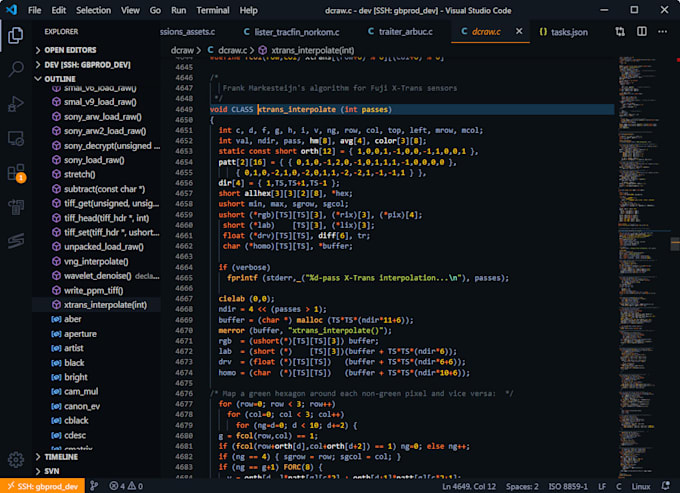This screenshot has width=680, height=493.
Task: Open the View menu
Action: [130, 10]
